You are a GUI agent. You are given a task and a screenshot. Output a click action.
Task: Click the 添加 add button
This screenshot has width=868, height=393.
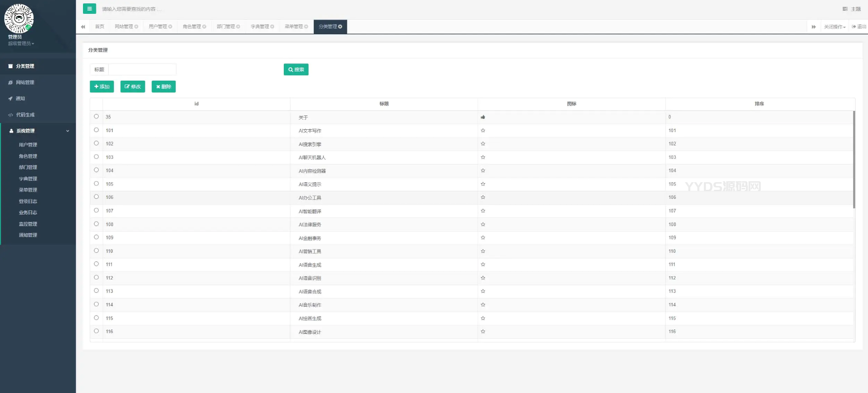pos(102,86)
